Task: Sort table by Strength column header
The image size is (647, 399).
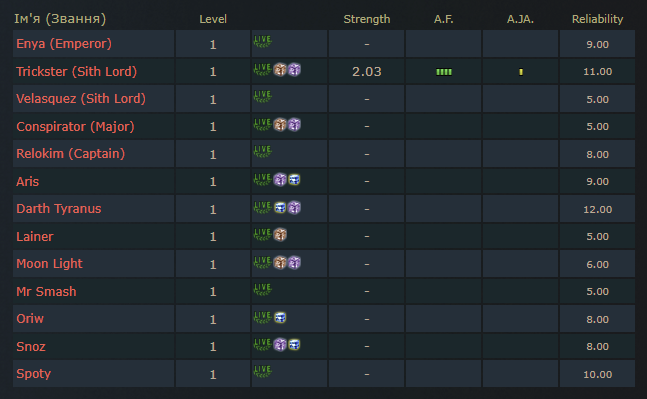Action: (x=366, y=19)
